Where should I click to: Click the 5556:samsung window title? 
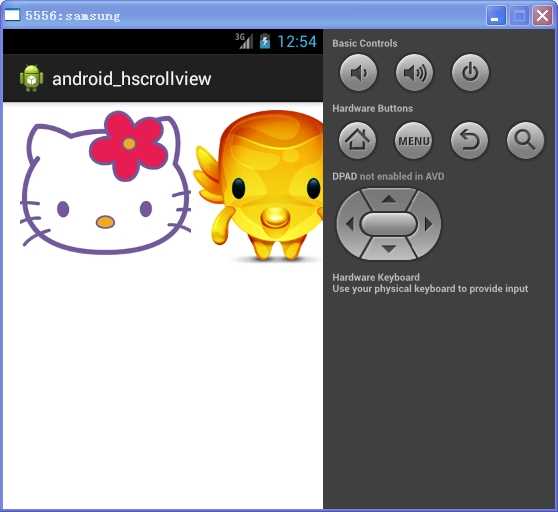coord(73,16)
